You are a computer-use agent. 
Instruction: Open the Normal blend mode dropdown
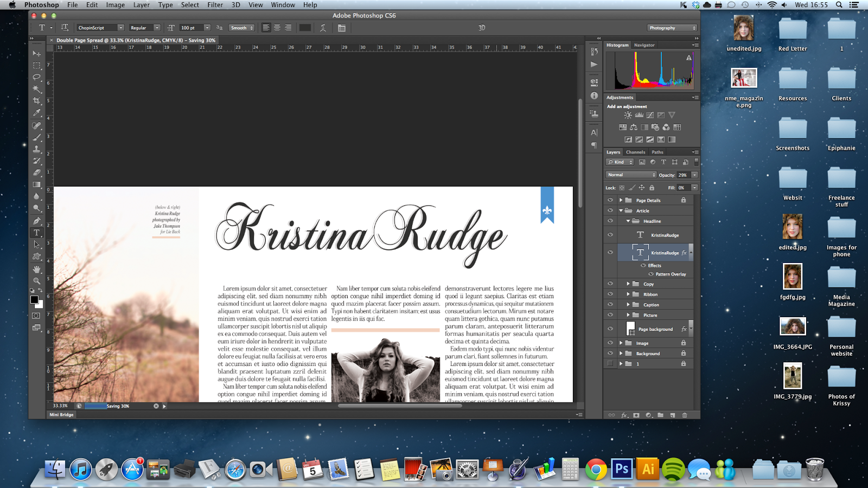631,175
